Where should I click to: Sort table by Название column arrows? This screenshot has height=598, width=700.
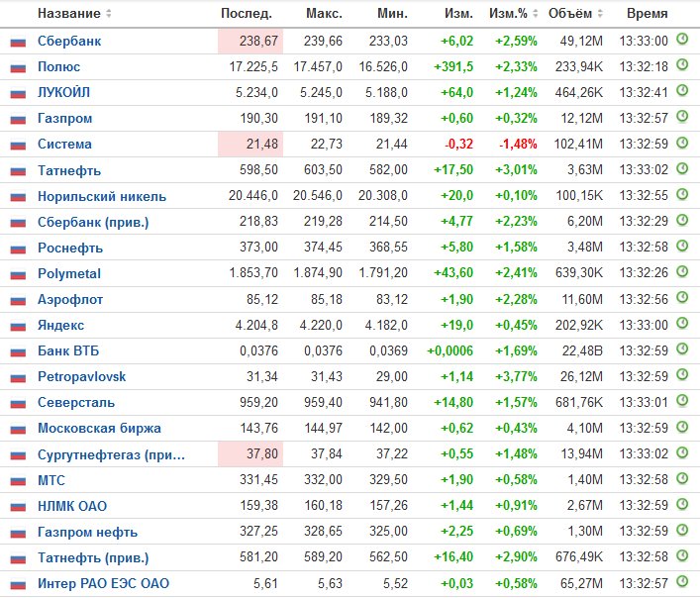pyautogui.click(x=109, y=14)
